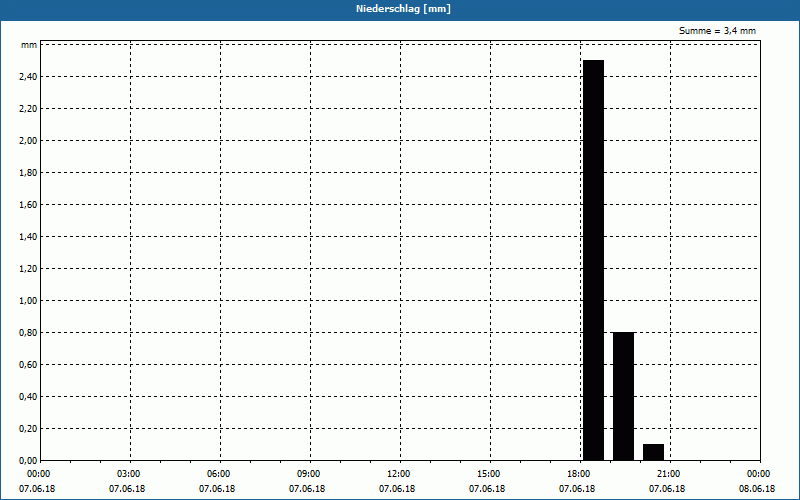Click the 2,20 y-axis value

pos(28,109)
